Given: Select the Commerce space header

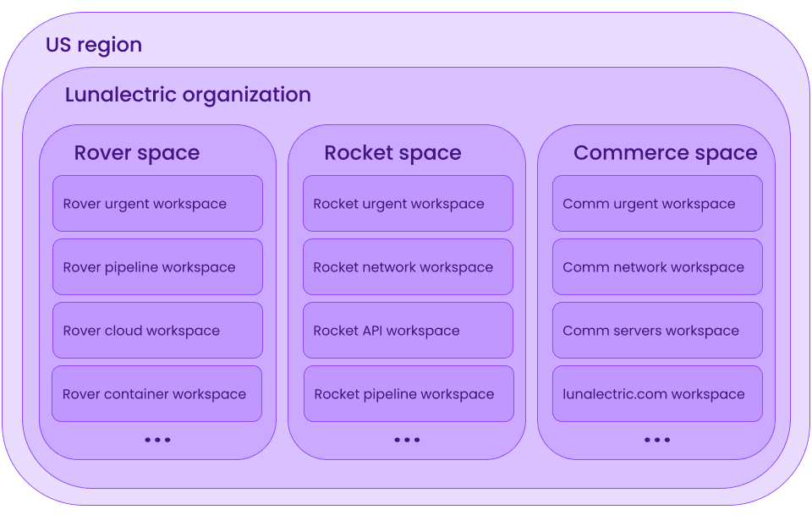Looking at the screenshot, I should click(666, 153).
